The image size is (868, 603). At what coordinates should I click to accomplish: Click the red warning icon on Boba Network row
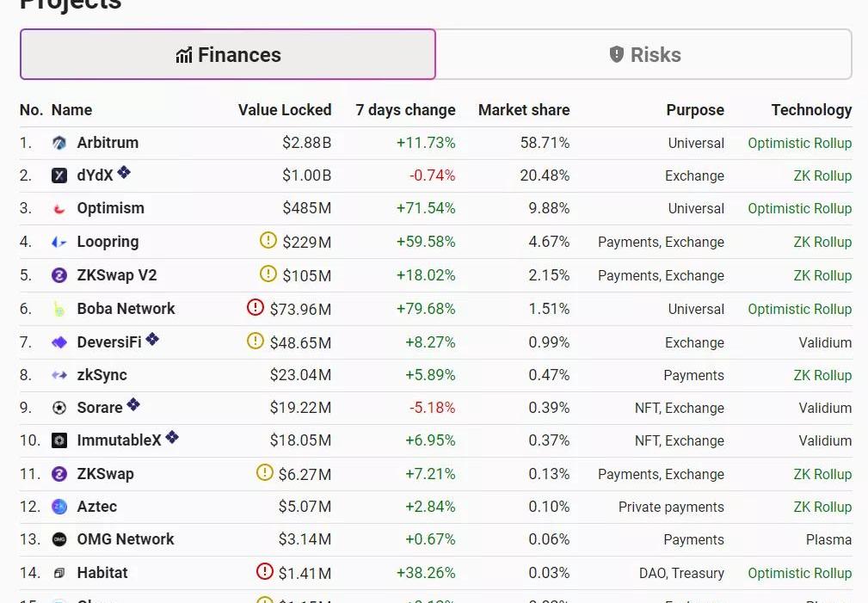[255, 306]
